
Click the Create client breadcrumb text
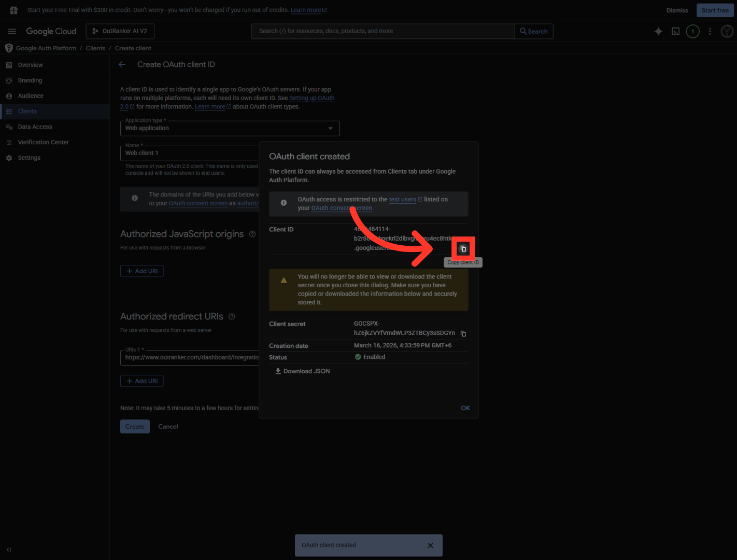[133, 48]
